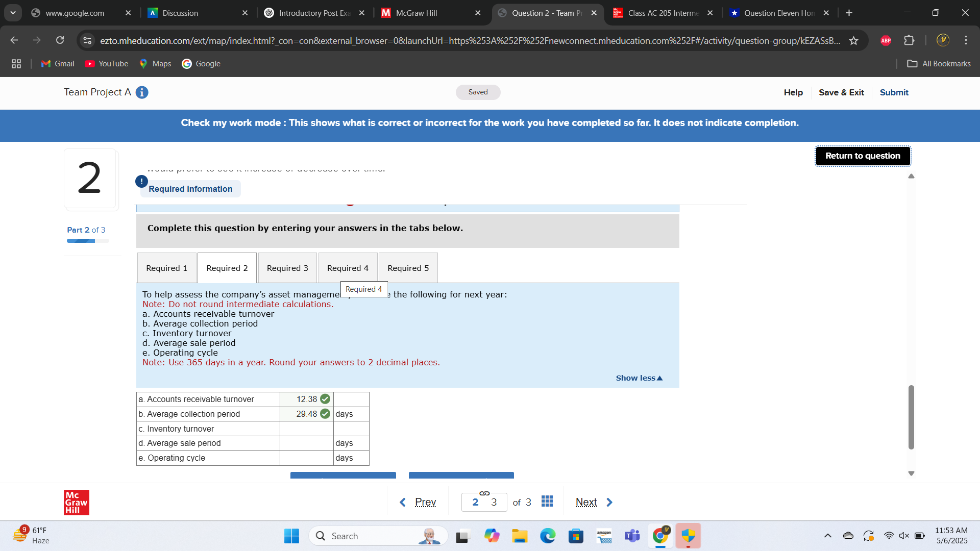Click the Team Project A info icon
Screen dimensions: 980x551
coord(142,92)
